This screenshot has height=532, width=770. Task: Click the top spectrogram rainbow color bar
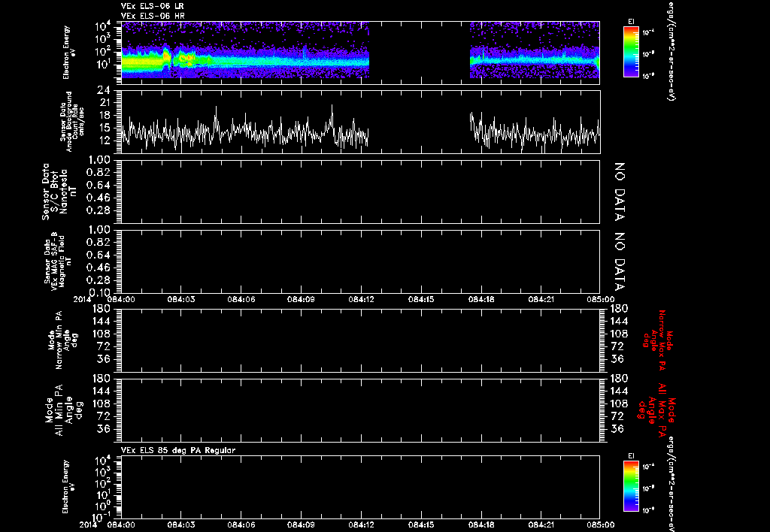point(631,52)
